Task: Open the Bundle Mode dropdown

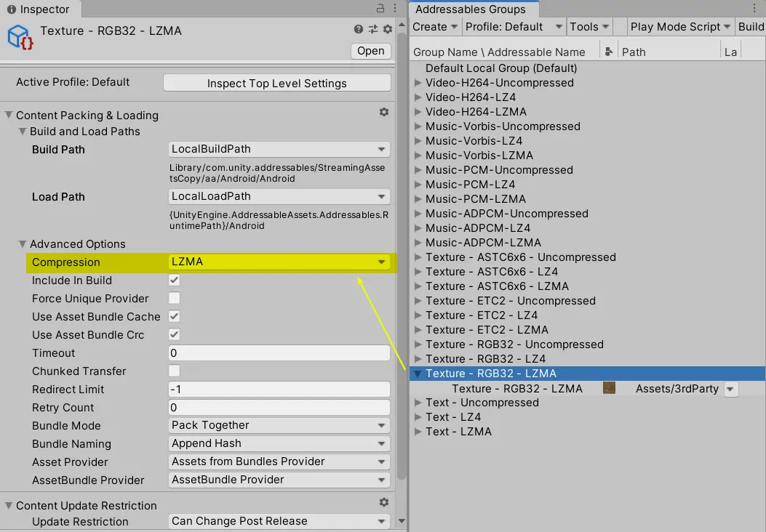Action: (x=279, y=425)
